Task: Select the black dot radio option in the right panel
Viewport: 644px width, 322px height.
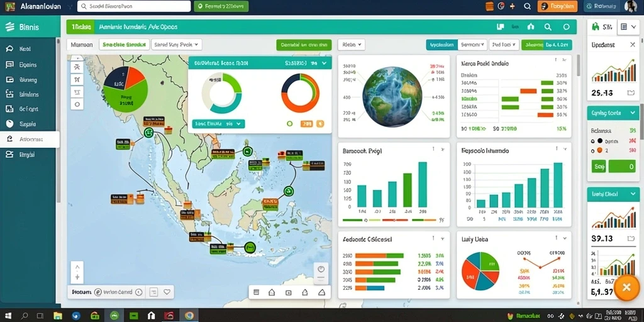Action: [600, 140]
